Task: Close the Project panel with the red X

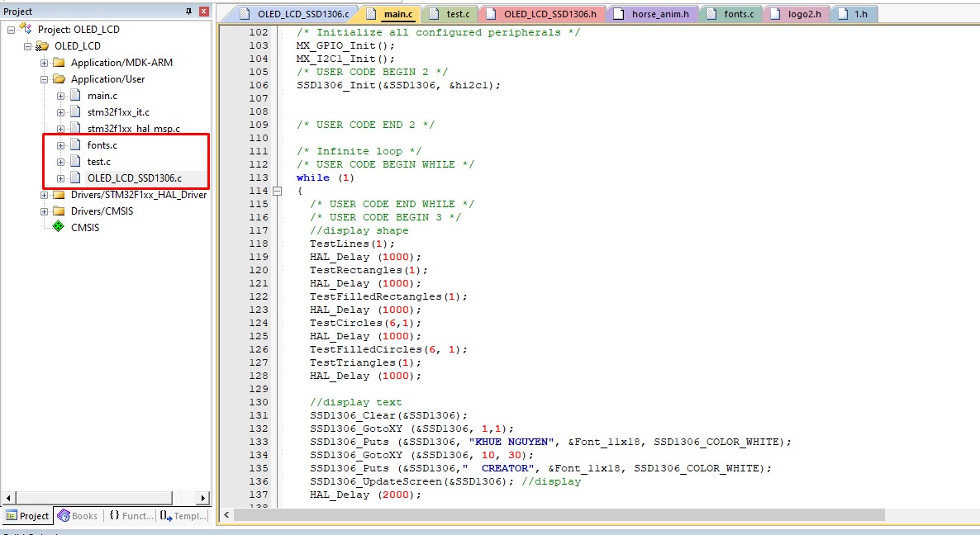Action: pyautogui.click(x=204, y=11)
